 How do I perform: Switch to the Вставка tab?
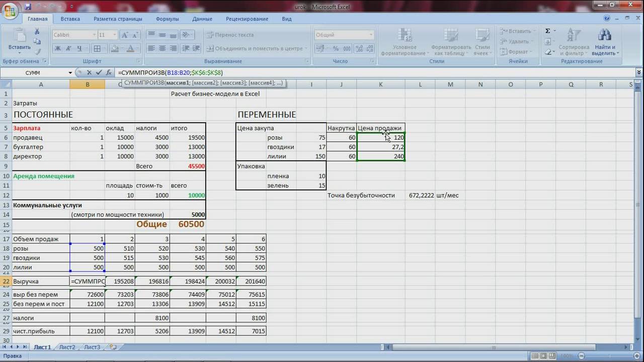(x=70, y=19)
